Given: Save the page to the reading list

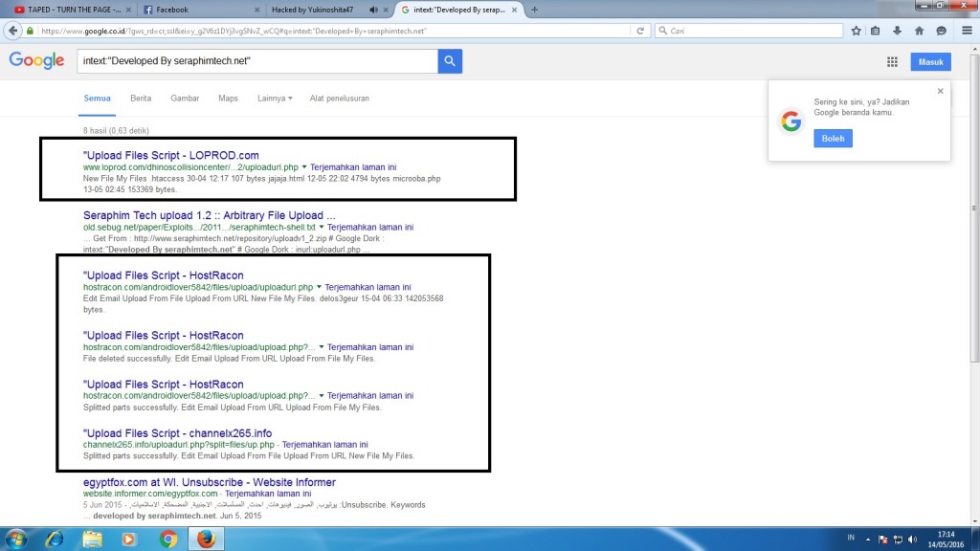Looking at the screenshot, I should (x=876, y=30).
